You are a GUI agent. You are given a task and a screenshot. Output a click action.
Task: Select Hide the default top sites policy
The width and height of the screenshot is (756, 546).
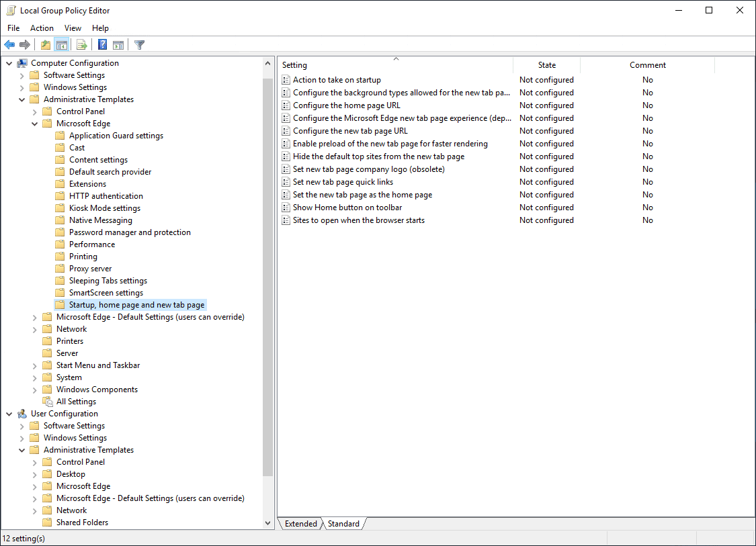pos(378,156)
